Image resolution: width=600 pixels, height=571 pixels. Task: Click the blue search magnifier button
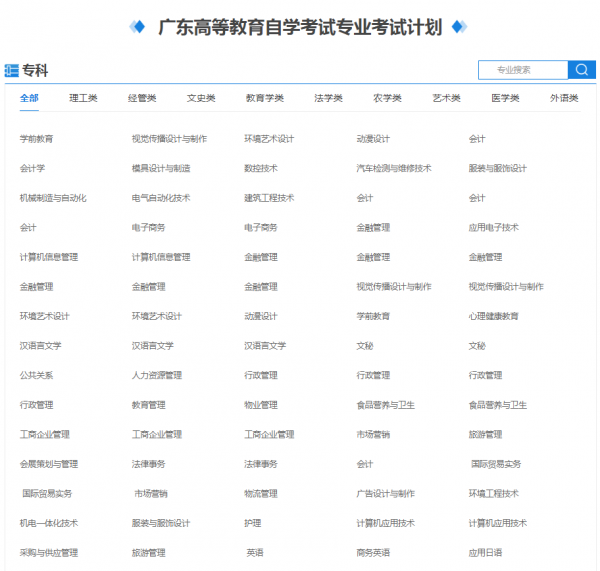pos(582,70)
